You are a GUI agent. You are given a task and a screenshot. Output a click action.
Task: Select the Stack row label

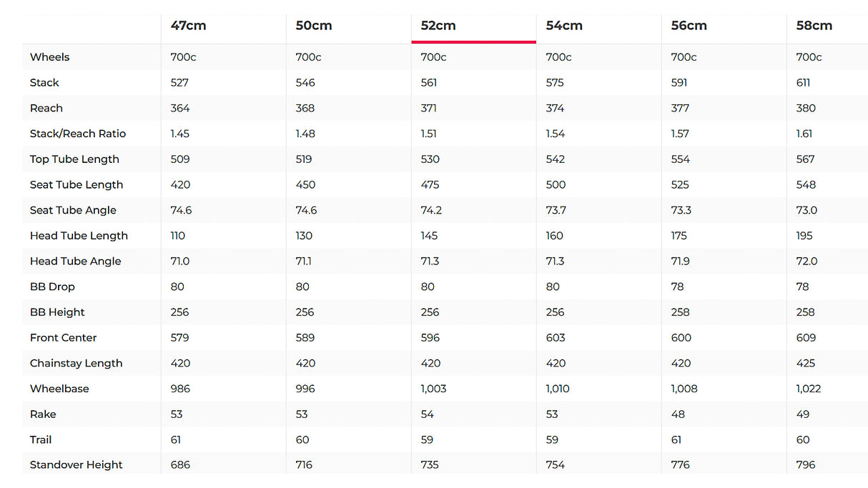click(44, 83)
